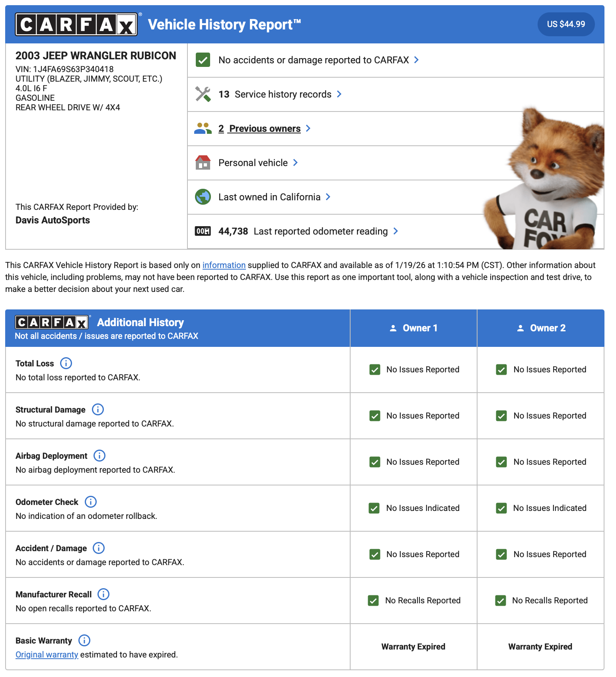Screen dimensions: 616x677
Task: Click REAR WHEEL DRIVE W/ 4X4 text
Action: tap(68, 108)
